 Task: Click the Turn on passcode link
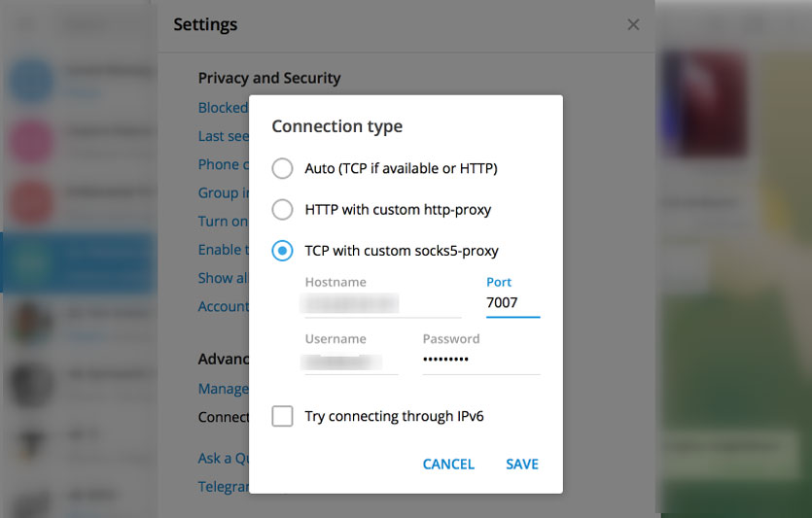click(x=224, y=222)
